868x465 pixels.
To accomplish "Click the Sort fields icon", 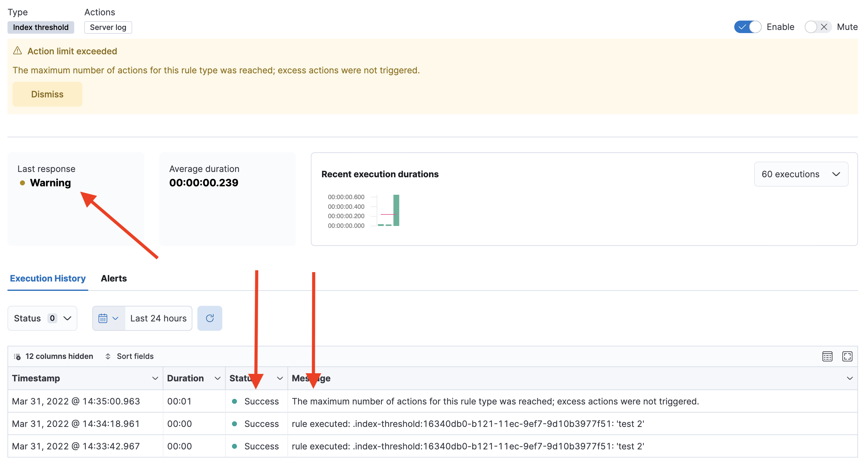I will 108,356.
